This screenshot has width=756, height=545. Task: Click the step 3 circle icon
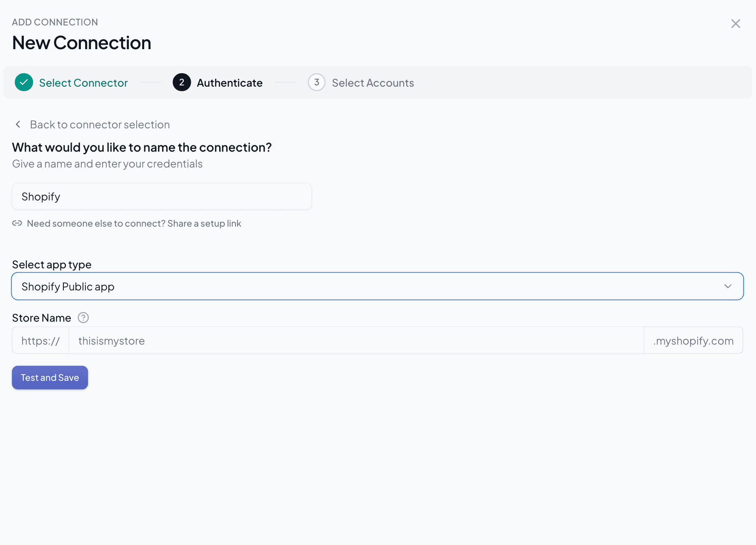(x=317, y=82)
